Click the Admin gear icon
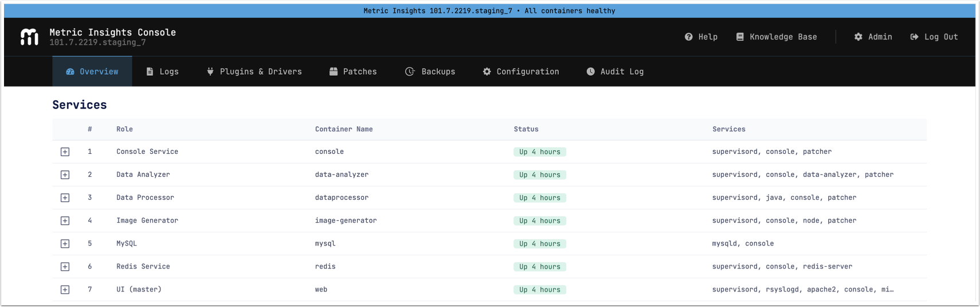Screen dimensions: 980x307 pos(858,37)
